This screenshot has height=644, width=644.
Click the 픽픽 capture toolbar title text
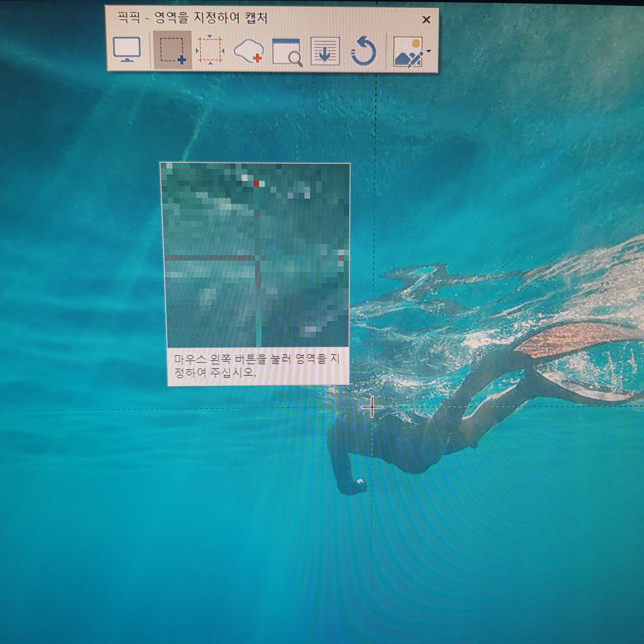(x=192, y=18)
